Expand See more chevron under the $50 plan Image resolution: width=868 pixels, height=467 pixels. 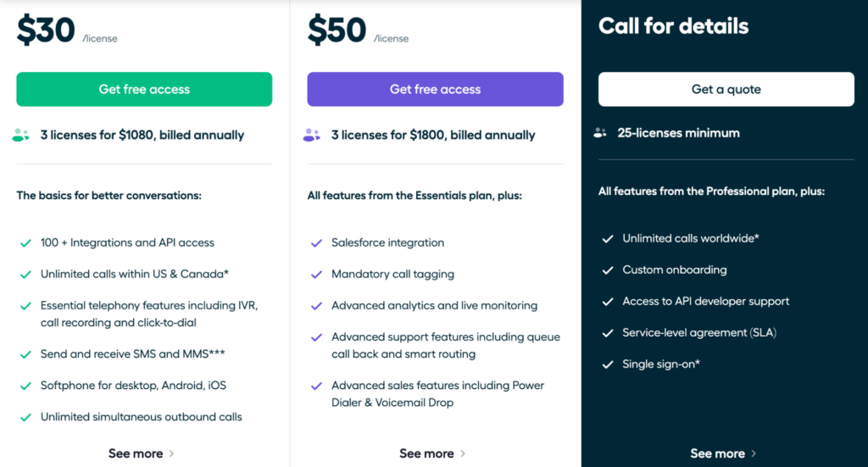point(463,453)
